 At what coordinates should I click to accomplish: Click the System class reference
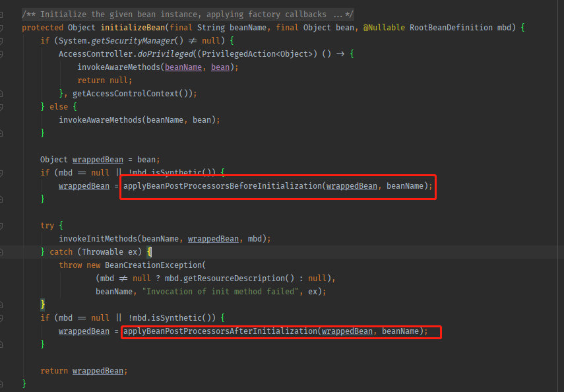pos(73,41)
